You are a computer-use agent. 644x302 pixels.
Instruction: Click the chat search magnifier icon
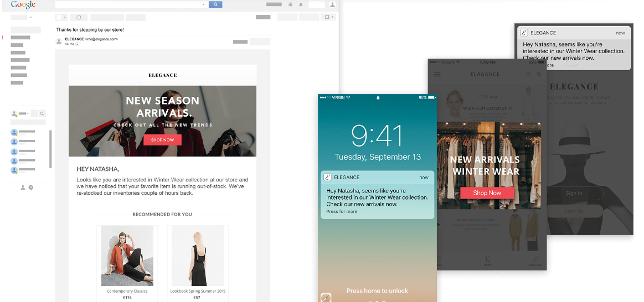(x=42, y=113)
